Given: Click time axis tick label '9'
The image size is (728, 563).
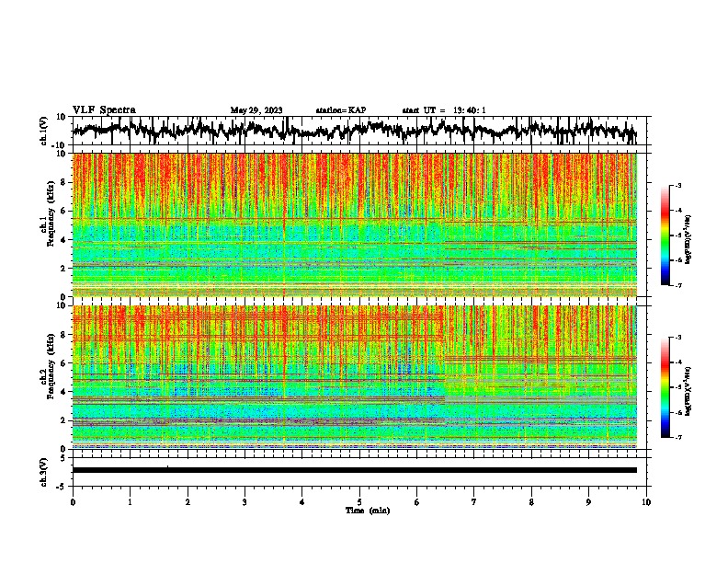Looking at the screenshot, I should click(x=588, y=502).
